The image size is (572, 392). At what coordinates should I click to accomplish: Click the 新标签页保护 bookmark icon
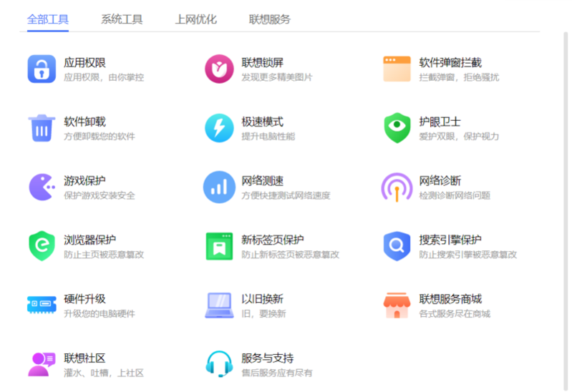click(x=219, y=246)
